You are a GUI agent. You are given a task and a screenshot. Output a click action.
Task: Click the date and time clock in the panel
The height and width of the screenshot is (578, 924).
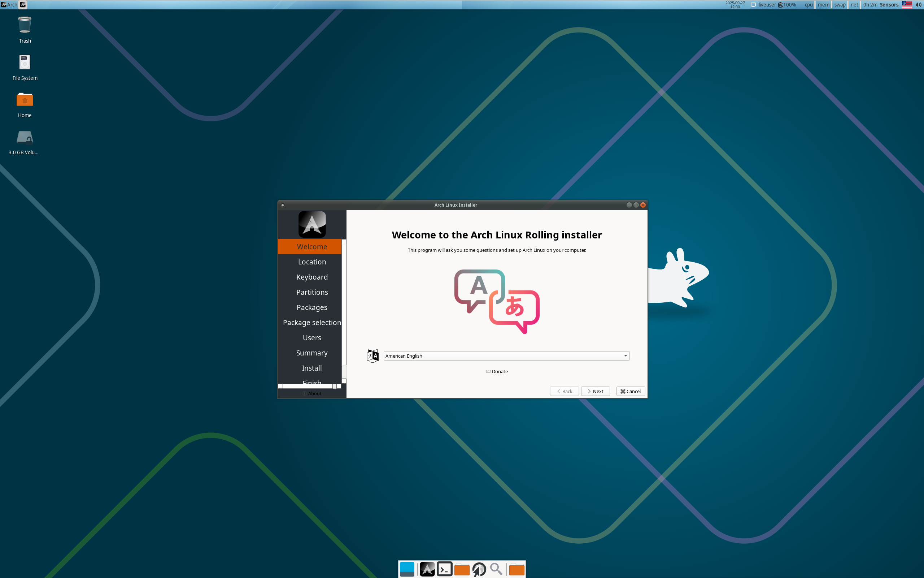(x=735, y=5)
